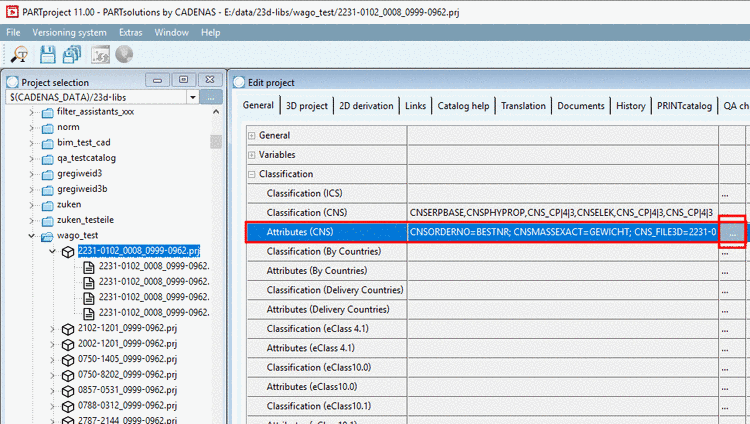Switch to the Translation tab

[523, 106]
